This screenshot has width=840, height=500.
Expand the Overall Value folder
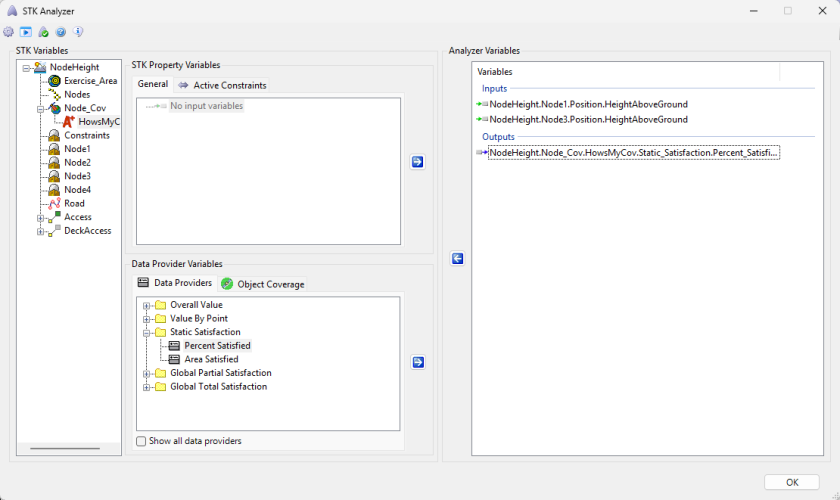coord(147,305)
